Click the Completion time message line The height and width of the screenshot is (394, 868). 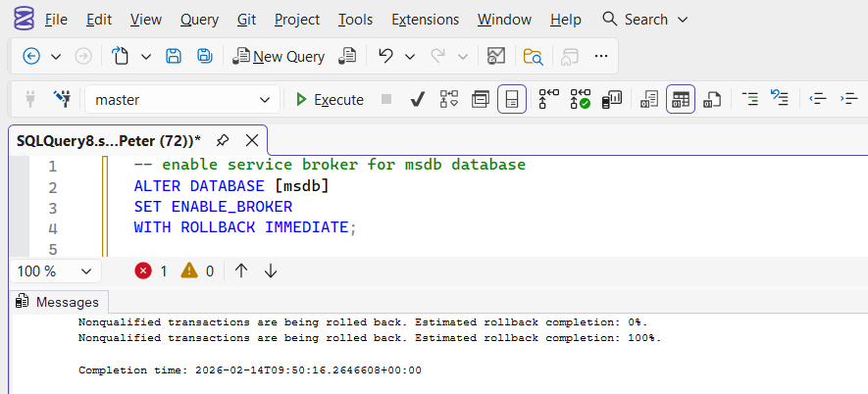tap(250, 370)
